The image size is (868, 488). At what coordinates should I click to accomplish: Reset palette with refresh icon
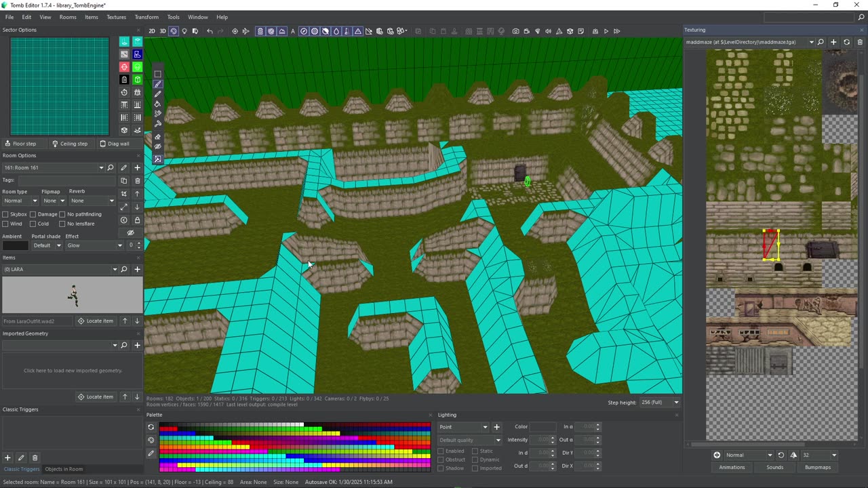pos(151,427)
